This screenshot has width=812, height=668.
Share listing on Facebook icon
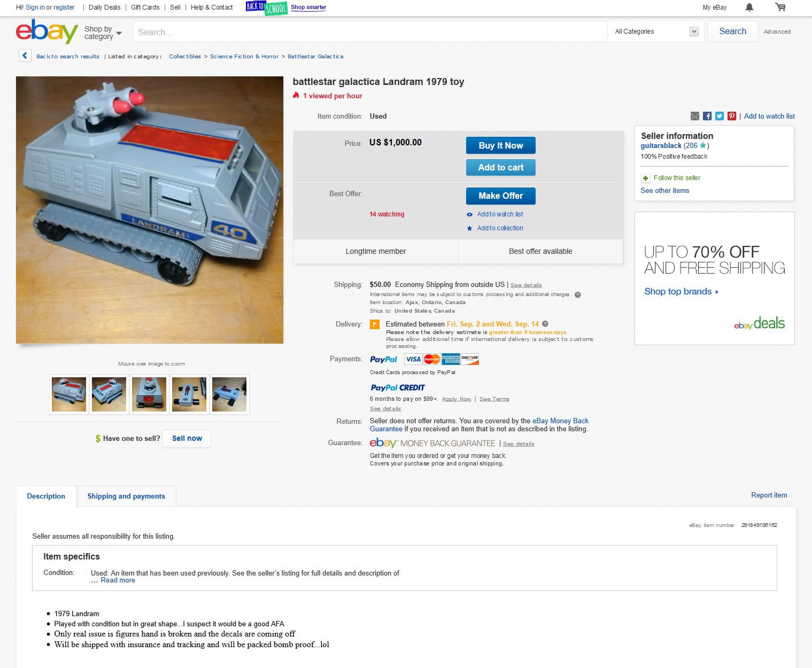pyautogui.click(x=707, y=116)
